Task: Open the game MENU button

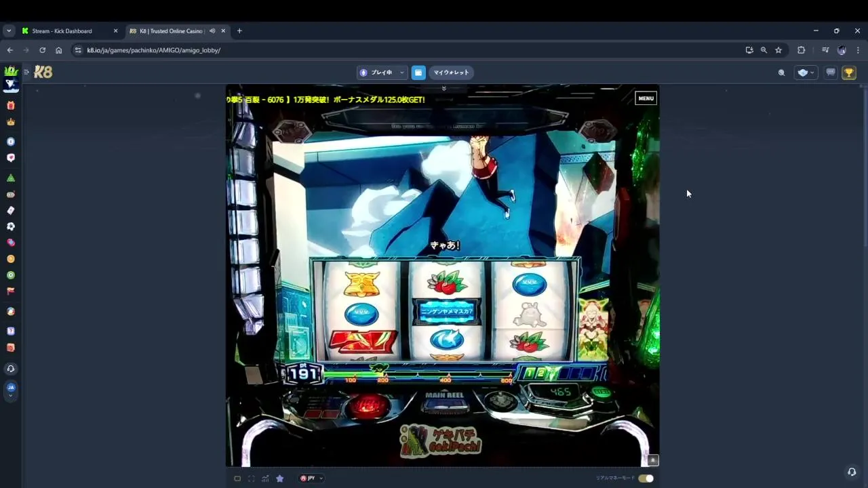Action: coord(646,98)
